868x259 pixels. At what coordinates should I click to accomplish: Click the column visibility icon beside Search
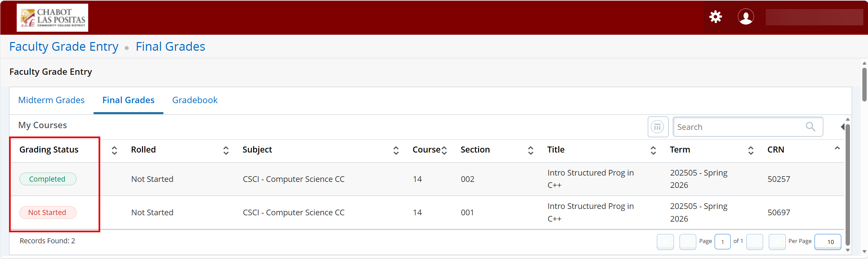(658, 126)
